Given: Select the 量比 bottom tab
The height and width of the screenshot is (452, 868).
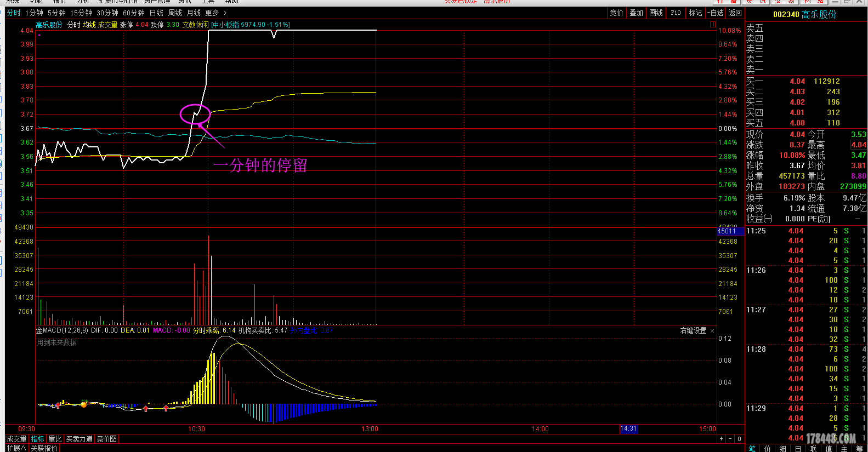Looking at the screenshot, I should (55, 439).
